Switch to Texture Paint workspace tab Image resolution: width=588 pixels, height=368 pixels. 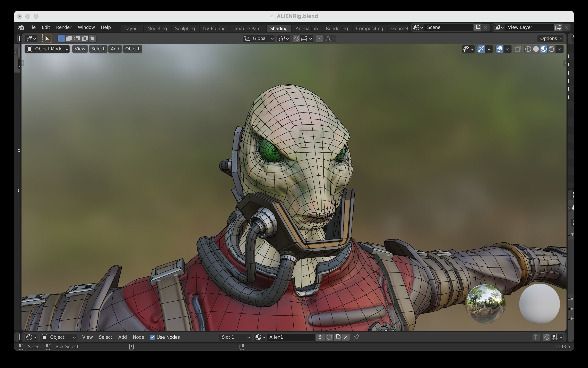pyautogui.click(x=248, y=28)
